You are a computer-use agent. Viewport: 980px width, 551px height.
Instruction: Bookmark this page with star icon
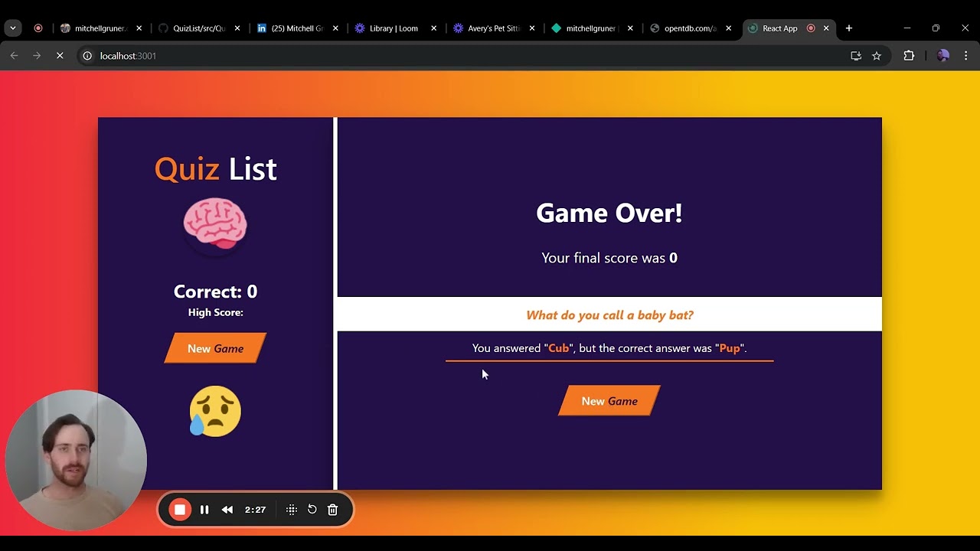point(877,56)
